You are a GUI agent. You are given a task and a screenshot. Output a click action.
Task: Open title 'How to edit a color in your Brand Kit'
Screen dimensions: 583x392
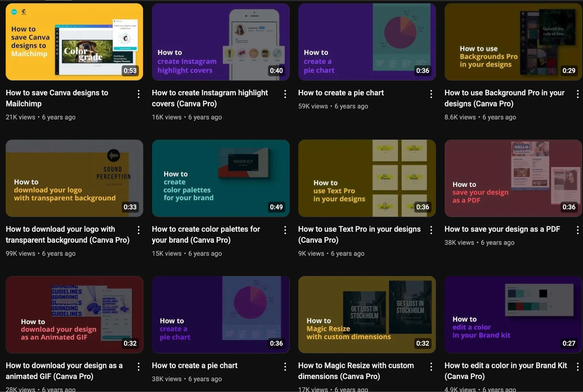pyautogui.click(x=506, y=371)
